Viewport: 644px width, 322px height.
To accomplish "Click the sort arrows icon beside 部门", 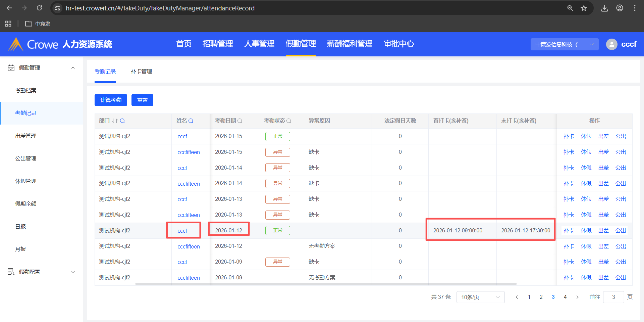I will [x=115, y=121].
